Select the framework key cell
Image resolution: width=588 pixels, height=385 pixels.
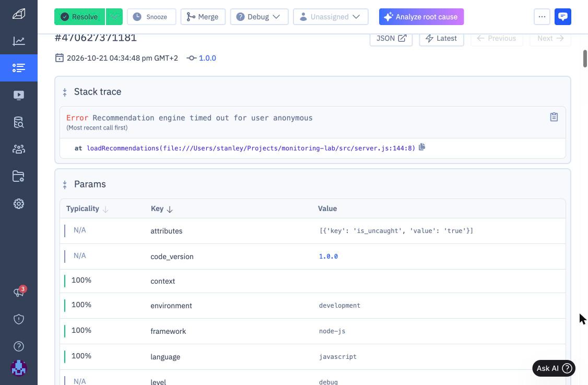click(x=168, y=331)
